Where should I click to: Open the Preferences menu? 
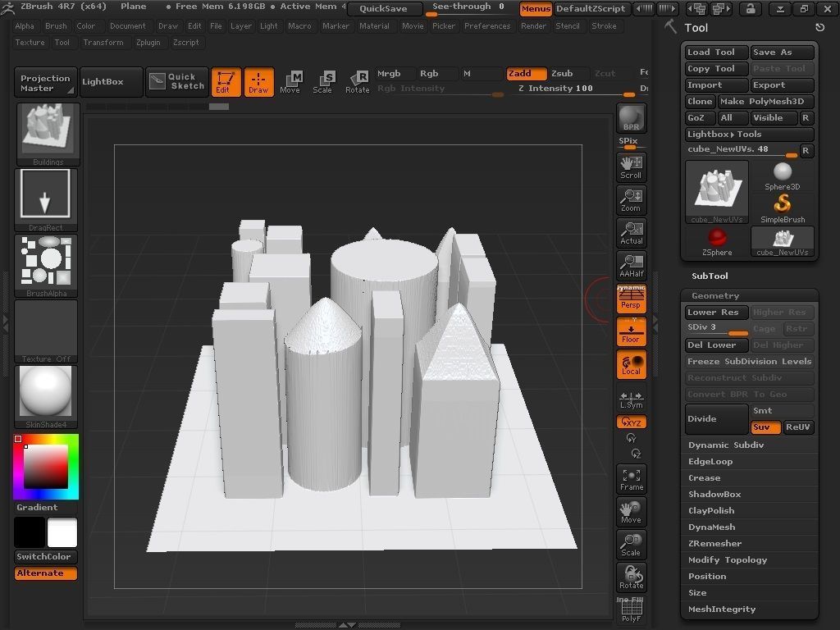click(487, 25)
